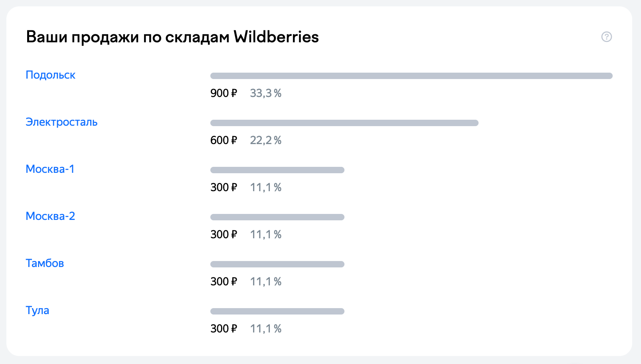641x364 pixels.
Task: Click the Подольск sales progress bar
Action: tap(412, 76)
